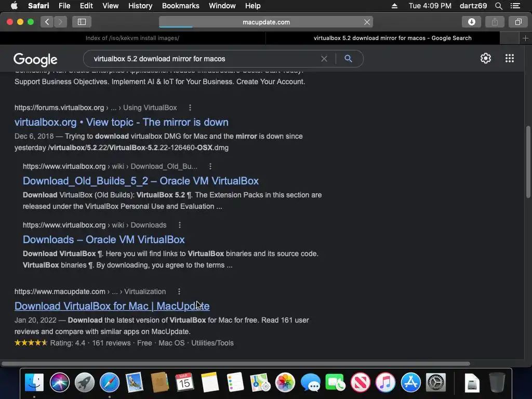Open options for macupdate.com result

(x=179, y=291)
